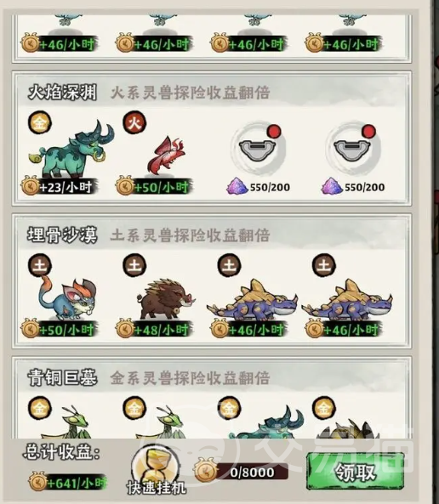Choose the fourth slot dinosaur in 埋骨沙漠

(x=347, y=300)
